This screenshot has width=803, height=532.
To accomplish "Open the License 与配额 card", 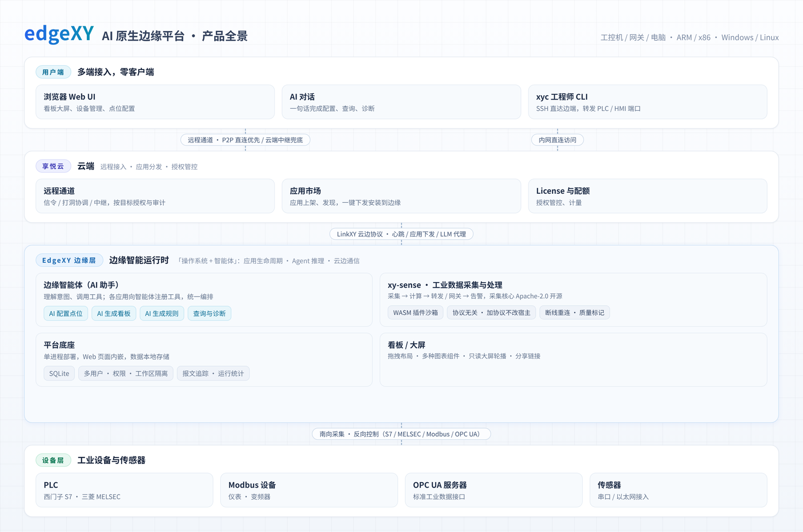I will pyautogui.click(x=648, y=196).
